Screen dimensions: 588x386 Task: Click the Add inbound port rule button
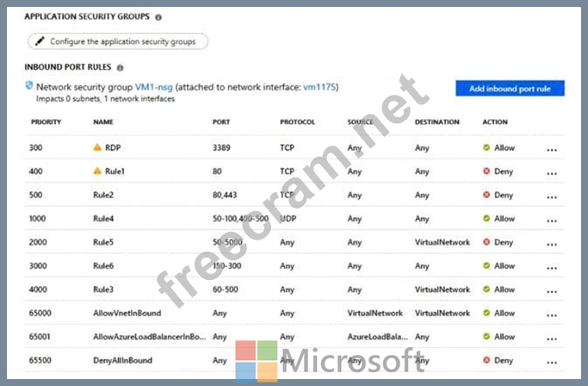(x=510, y=88)
